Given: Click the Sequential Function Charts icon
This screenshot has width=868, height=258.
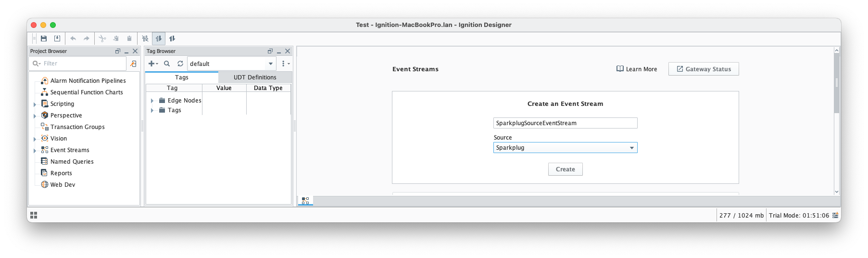Looking at the screenshot, I should (44, 92).
